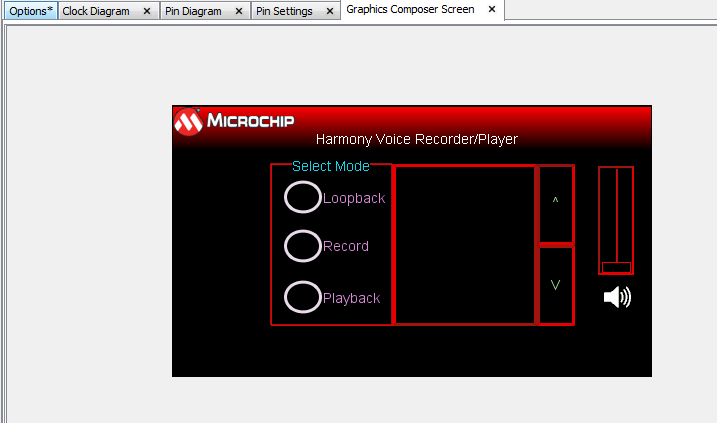Click the empty list box area
Image resolution: width=717 pixels, height=423 pixels.
pyautogui.click(x=464, y=245)
